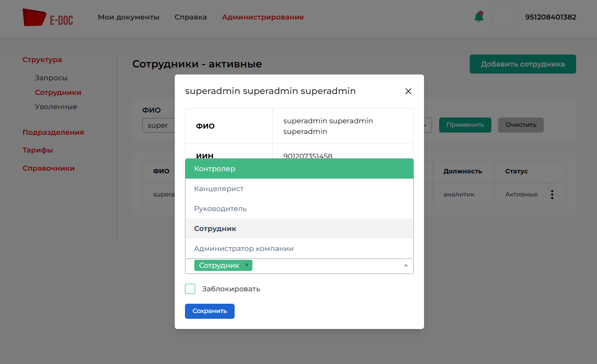This screenshot has height=364, width=597.
Task: Remove the Сотрудник tag with x
Action: tap(247, 265)
